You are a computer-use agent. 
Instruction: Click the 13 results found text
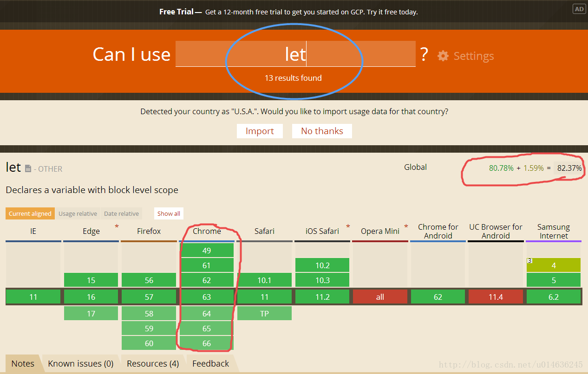(293, 78)
